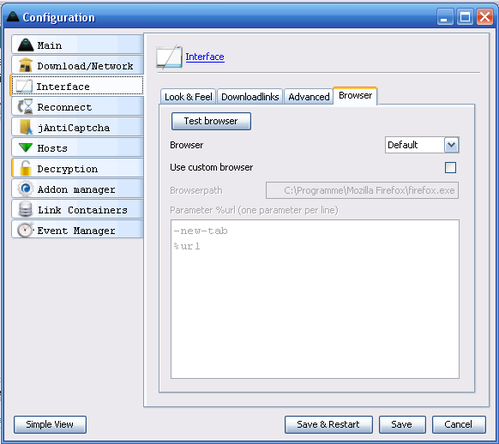The image size is (499, 444).
Task: Click the Use custom browser label
Action: pos(211,167)
